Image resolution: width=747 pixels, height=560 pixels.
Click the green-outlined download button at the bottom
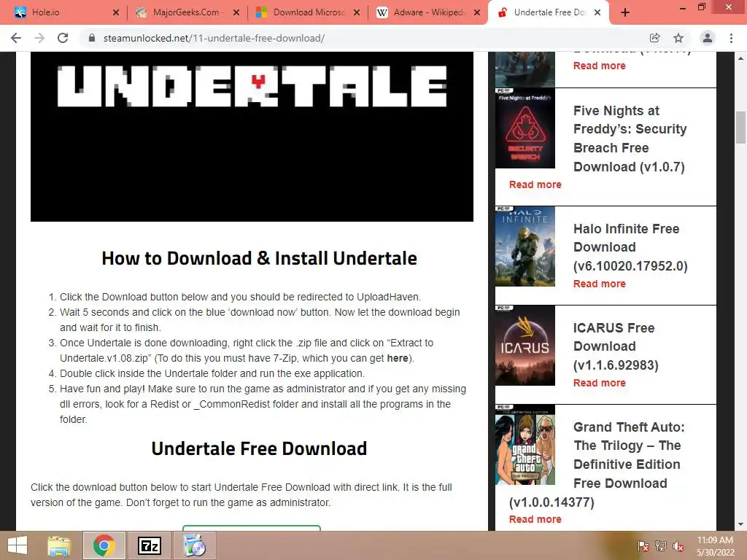click(252, 528)
